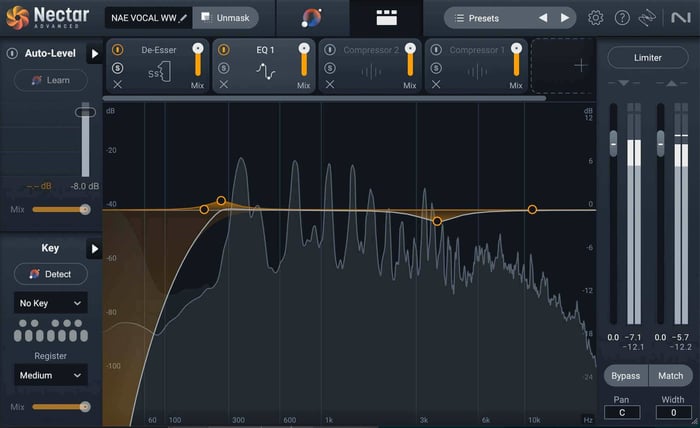This screenshot has width=700, height=428.
Task: Click the input meter down-arrow icon
Action: coord(624,83)
